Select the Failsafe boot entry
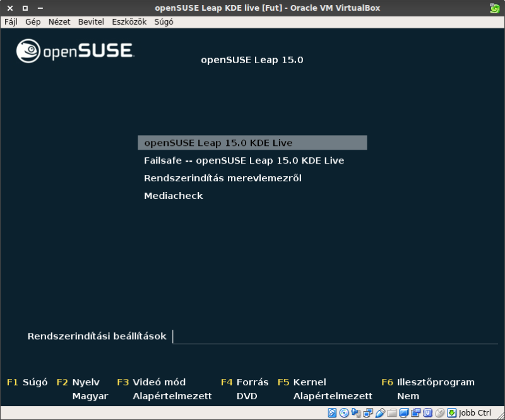Viewport: 505px width, 420px height. [x=244, y=160]
